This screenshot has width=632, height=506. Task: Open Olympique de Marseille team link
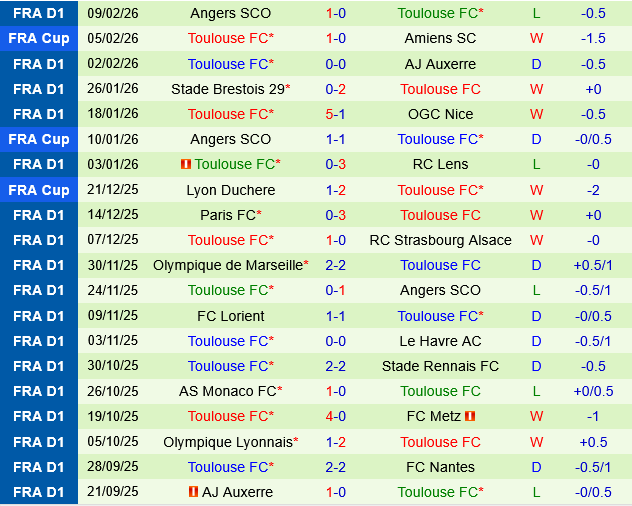(x=227, y=265)
